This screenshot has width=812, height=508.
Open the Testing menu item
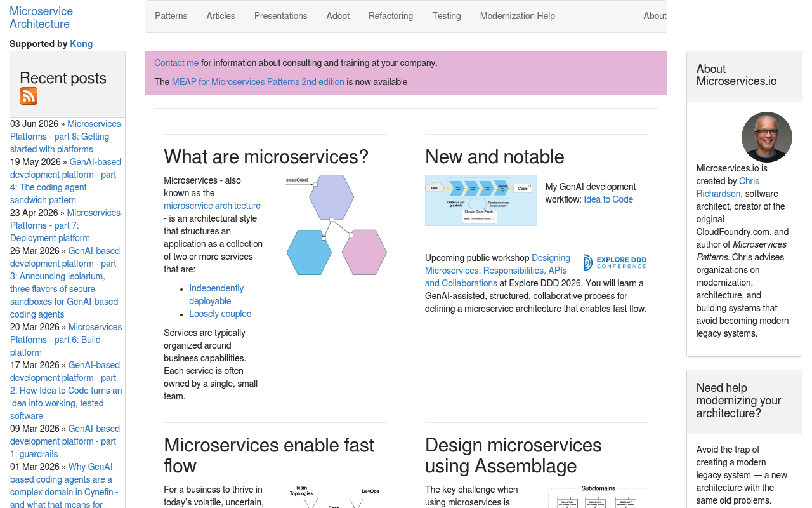pos(447,16)
